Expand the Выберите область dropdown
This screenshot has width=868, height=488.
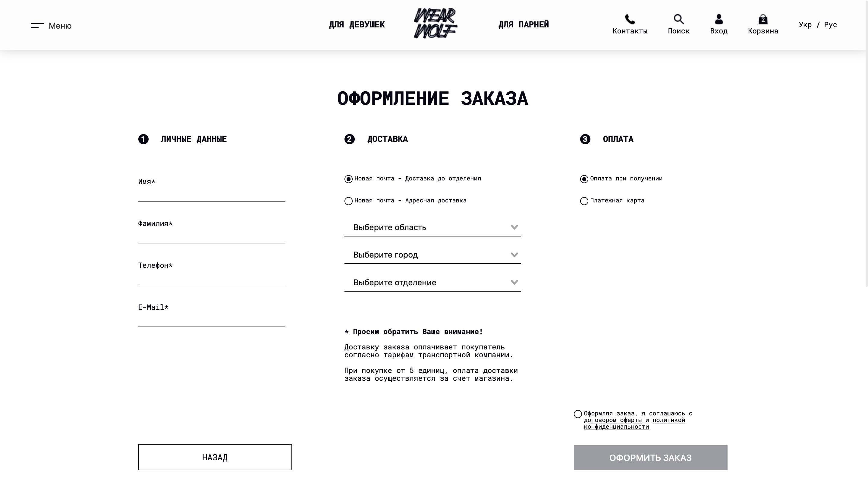point(433,227)
